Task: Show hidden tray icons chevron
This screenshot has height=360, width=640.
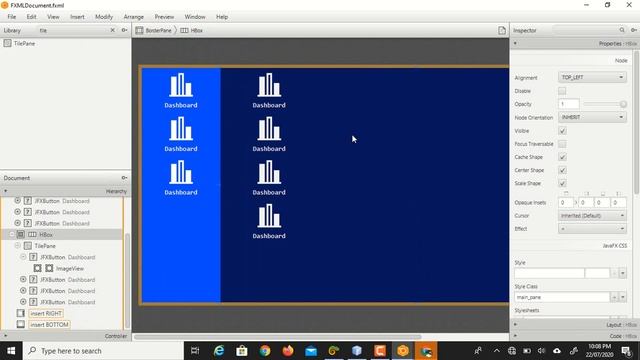Action: pos(496,351)
